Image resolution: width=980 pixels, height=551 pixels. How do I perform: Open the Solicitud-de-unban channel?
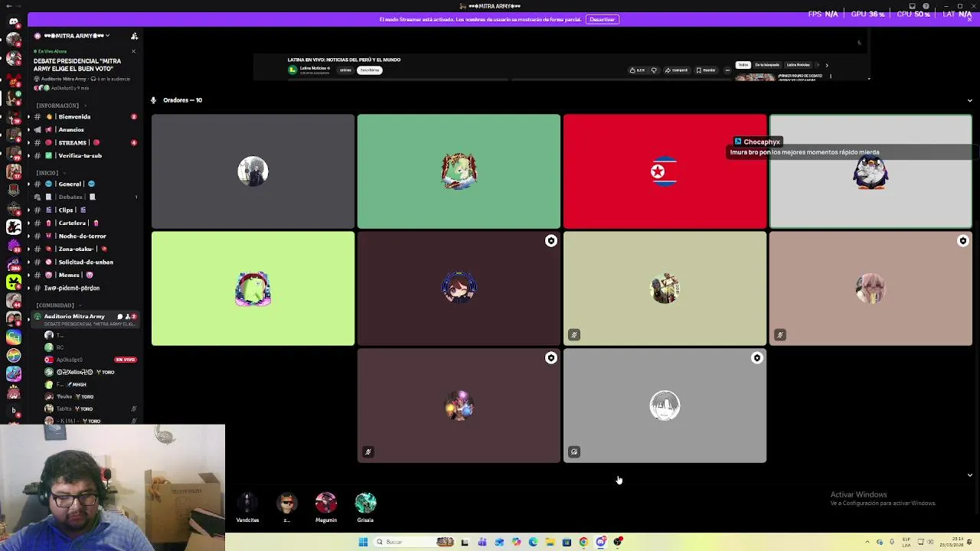click(x=84, y=262)
